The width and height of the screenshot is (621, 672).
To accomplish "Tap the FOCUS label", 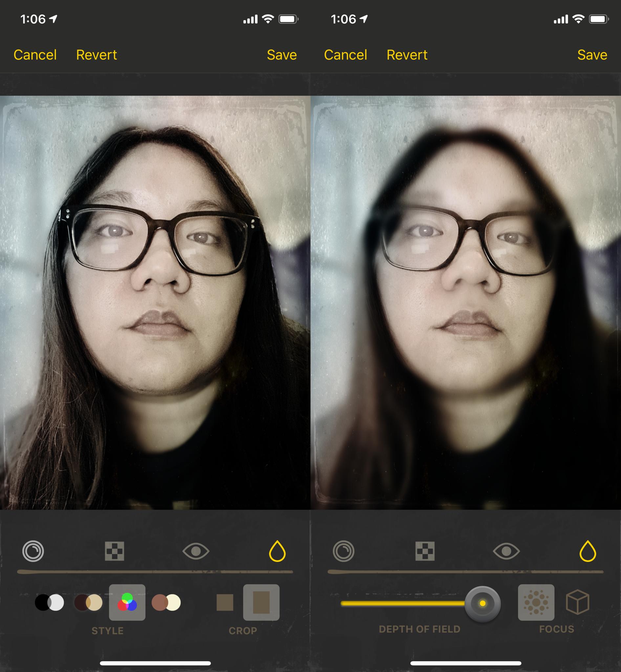I will tap(556, 629).
